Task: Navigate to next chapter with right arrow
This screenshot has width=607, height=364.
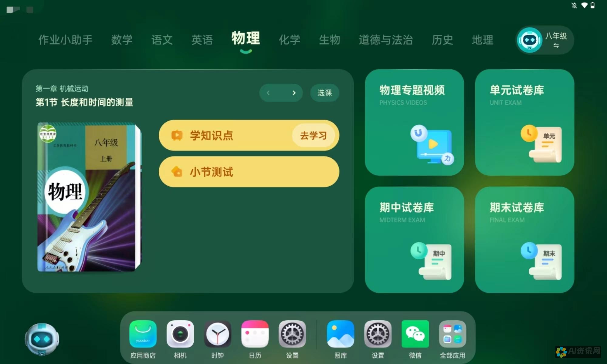Action: click(x=294, y=92)
